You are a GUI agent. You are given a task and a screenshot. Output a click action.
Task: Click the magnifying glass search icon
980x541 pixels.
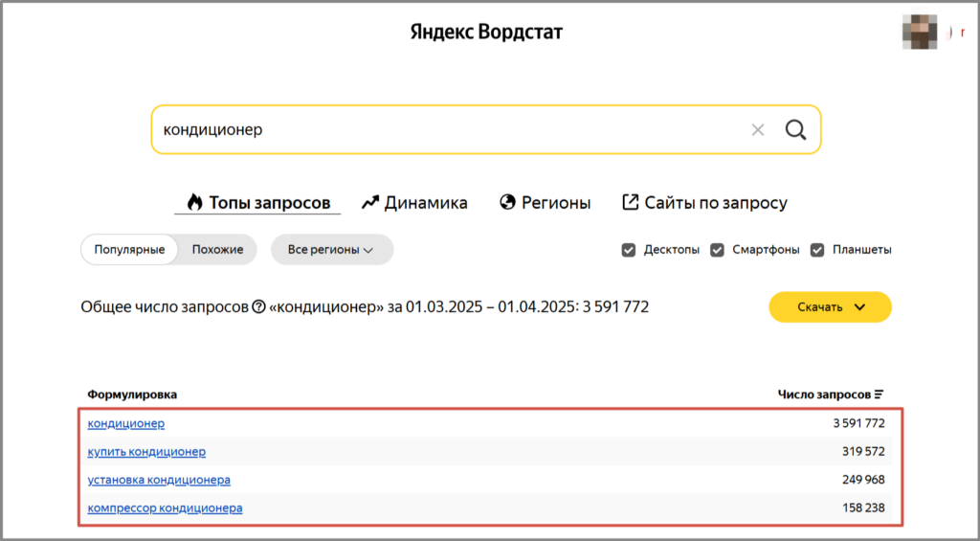(795, 130)
